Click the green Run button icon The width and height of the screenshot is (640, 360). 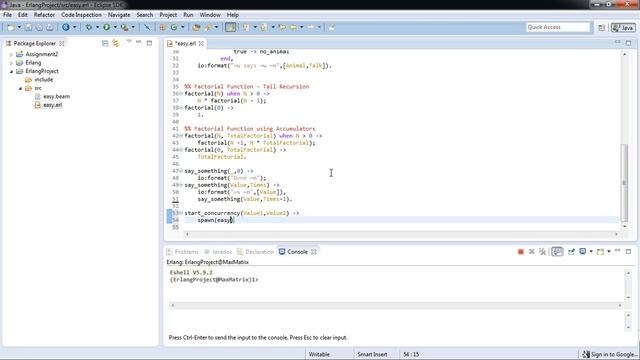click(107, 27)
